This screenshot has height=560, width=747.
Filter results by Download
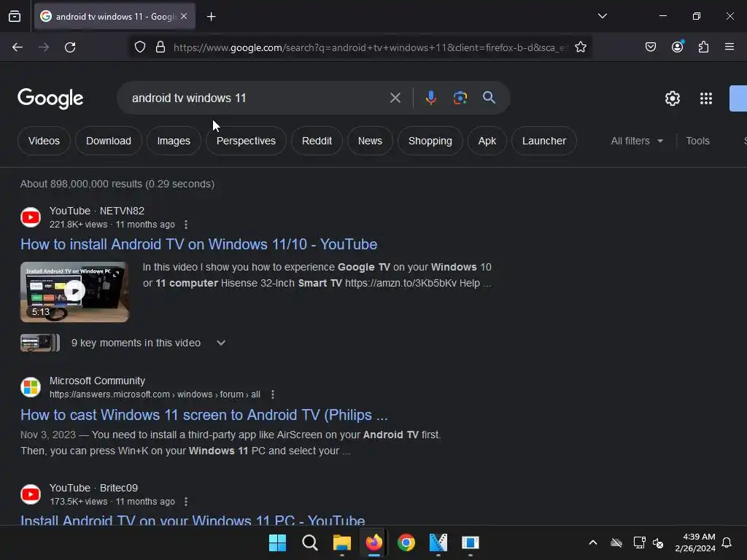(109, 141)
